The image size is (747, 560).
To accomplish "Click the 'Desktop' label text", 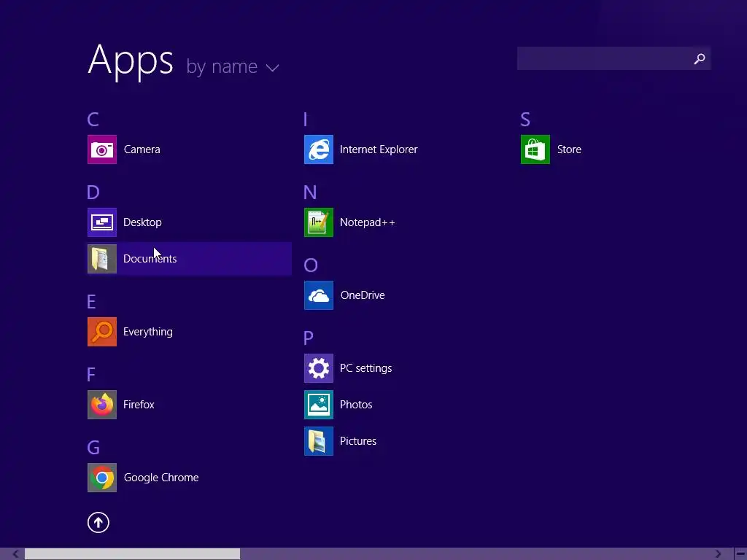I will (x=142, y=222).
